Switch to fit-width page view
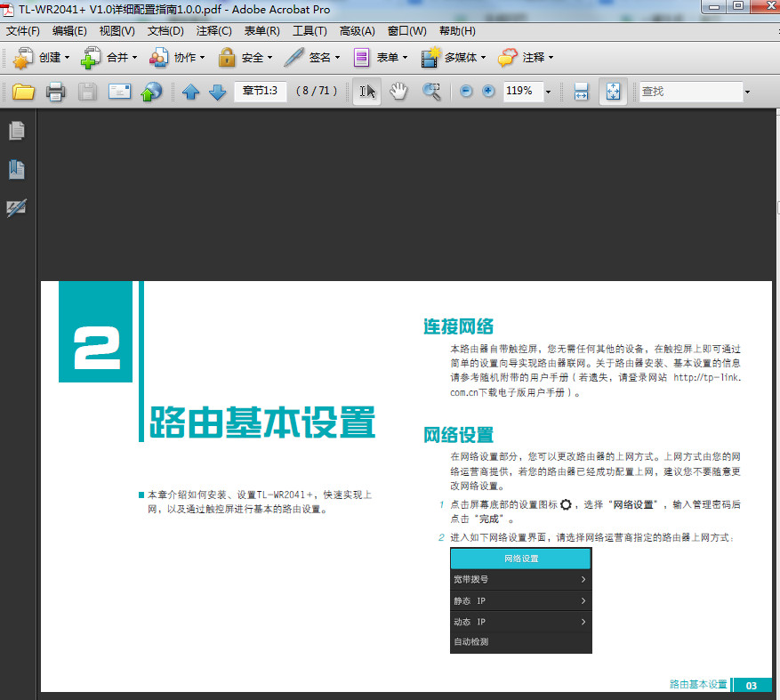The image size is (780, 700). 580,91
